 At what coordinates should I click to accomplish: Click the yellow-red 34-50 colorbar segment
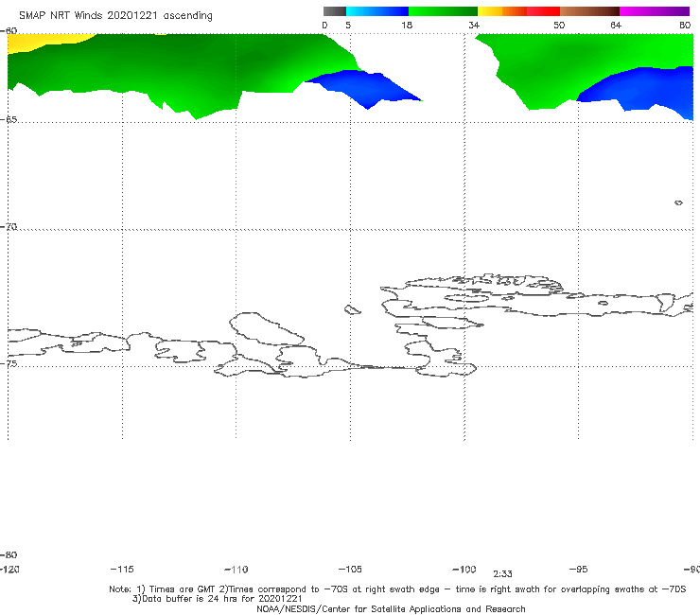pos(518,11)
